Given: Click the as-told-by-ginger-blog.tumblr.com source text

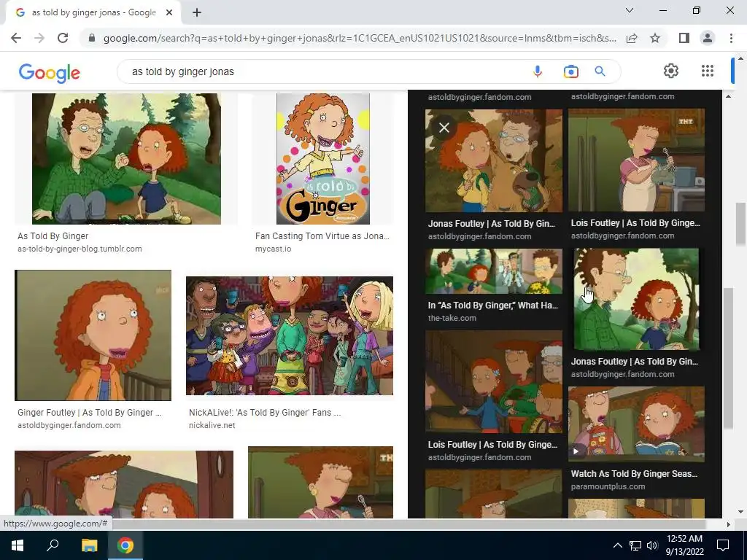Looking at the screenshot, I should tap(80, 249).
